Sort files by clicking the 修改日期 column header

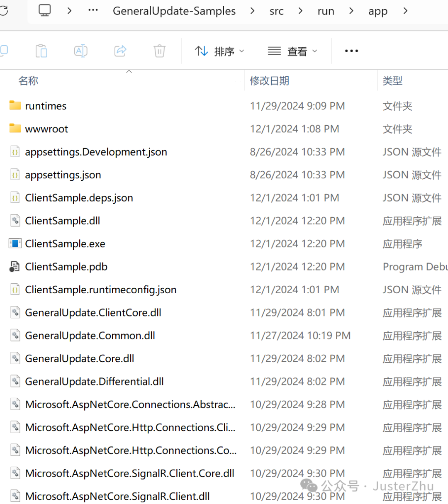click(270, 80)
